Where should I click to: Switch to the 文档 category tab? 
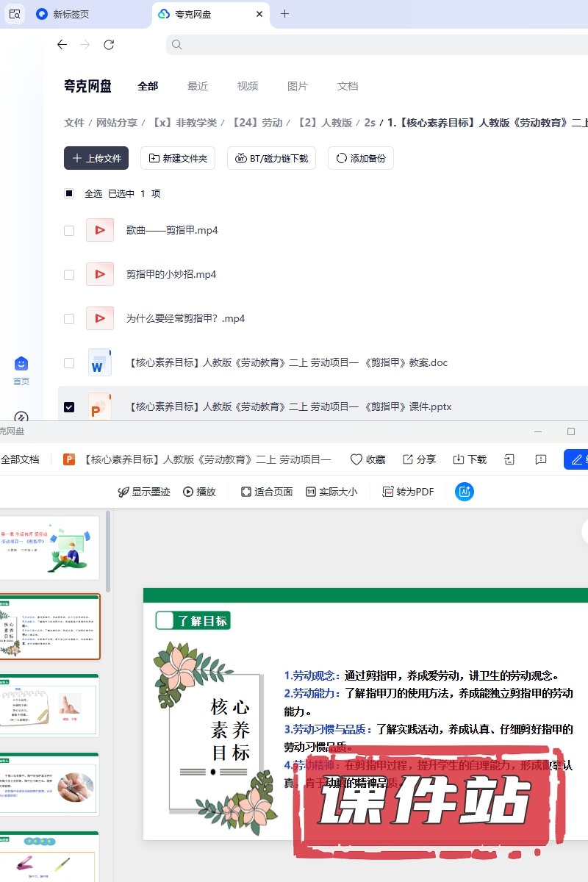click(x=348, y=86)
